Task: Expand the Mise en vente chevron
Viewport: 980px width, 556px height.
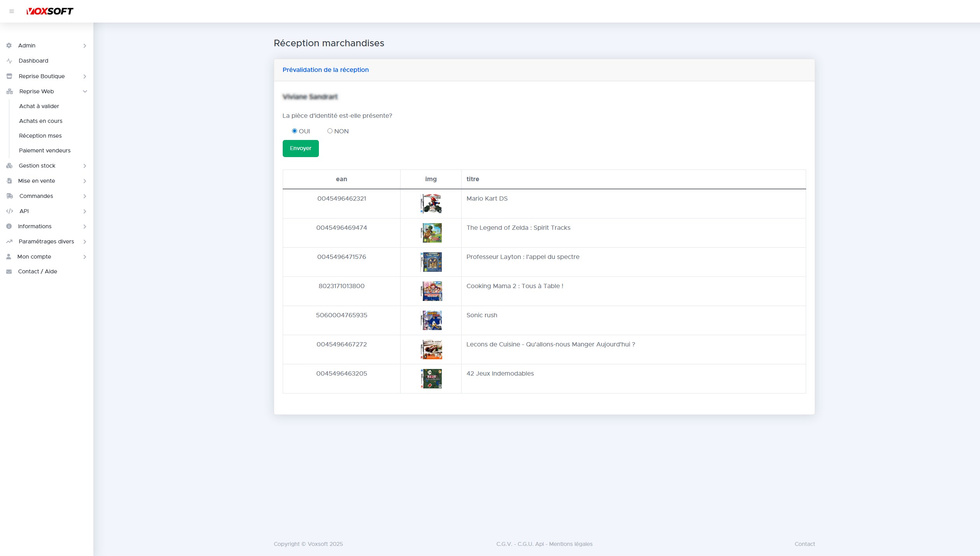Action: pyautogui.click(x=85, y=181)
